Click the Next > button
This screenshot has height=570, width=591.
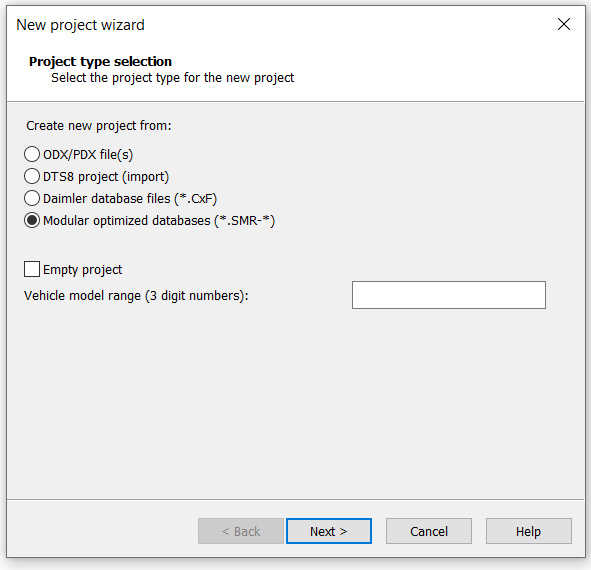329,531
